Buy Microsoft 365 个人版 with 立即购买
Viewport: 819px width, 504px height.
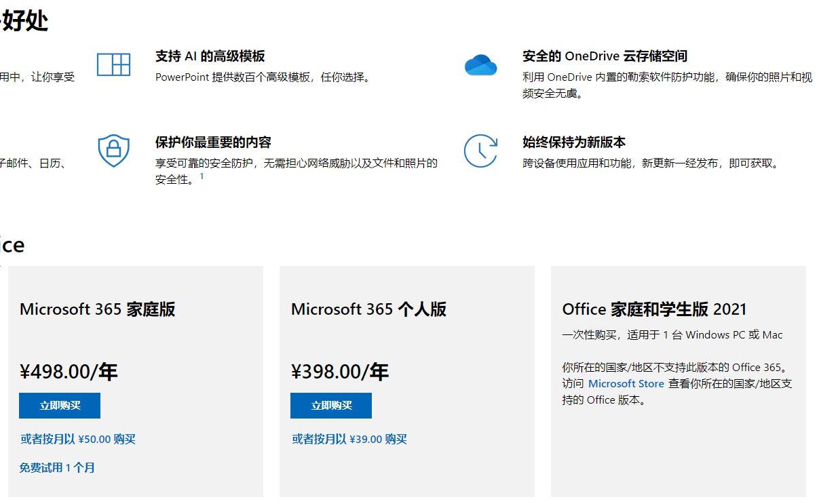[x=331, y=406]
